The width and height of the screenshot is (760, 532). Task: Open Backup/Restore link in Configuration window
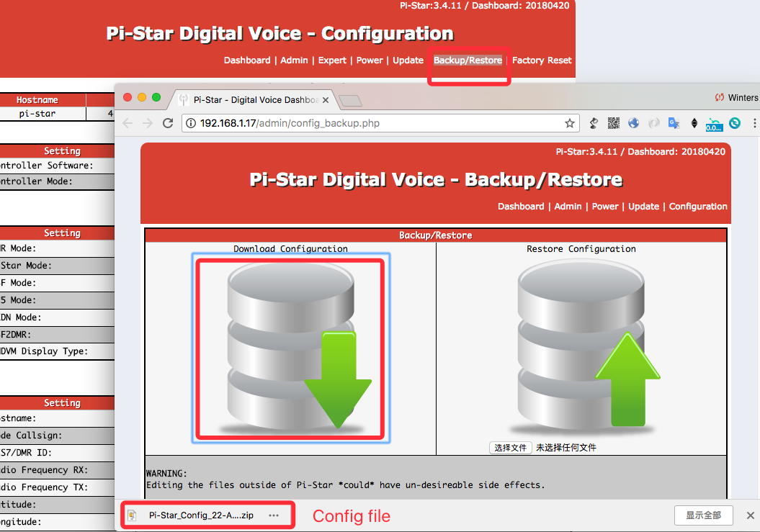pos(468,60)
